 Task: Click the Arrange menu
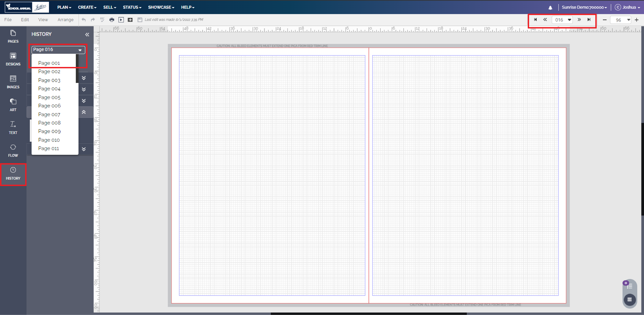66,20
